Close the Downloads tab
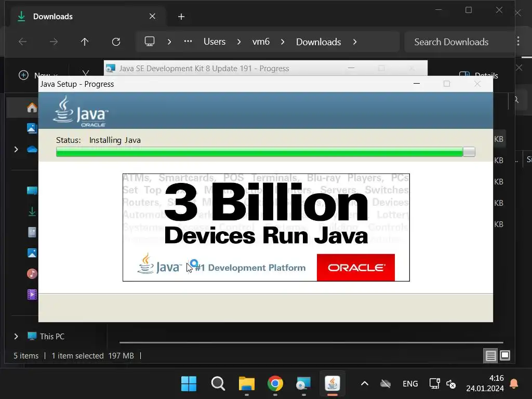 tap(152, 16)
